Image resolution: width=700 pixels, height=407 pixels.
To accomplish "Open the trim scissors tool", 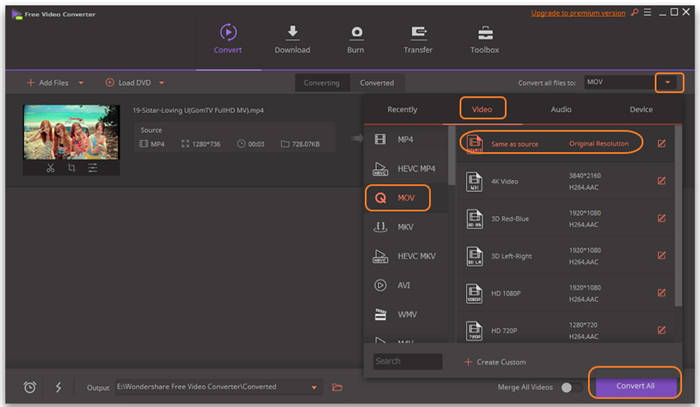I will [50, 168].
